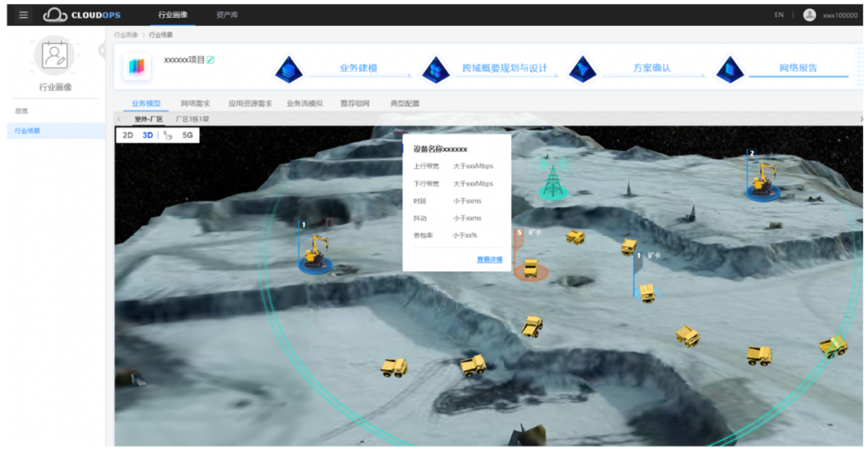The height and width of the screenshot is (453, 868).
Task: Click the 小于xx% value in the popup
Action: (465, 235)
